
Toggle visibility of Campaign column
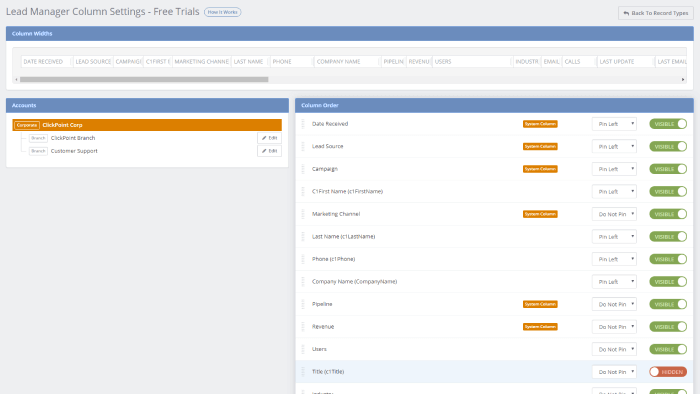coord(668,169)
